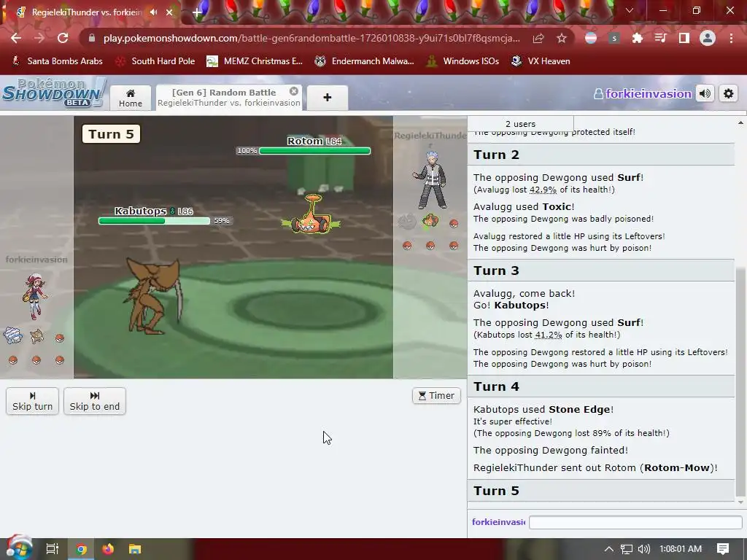Go back to previous browser page

pyautogui.click(x=16, y=38)
